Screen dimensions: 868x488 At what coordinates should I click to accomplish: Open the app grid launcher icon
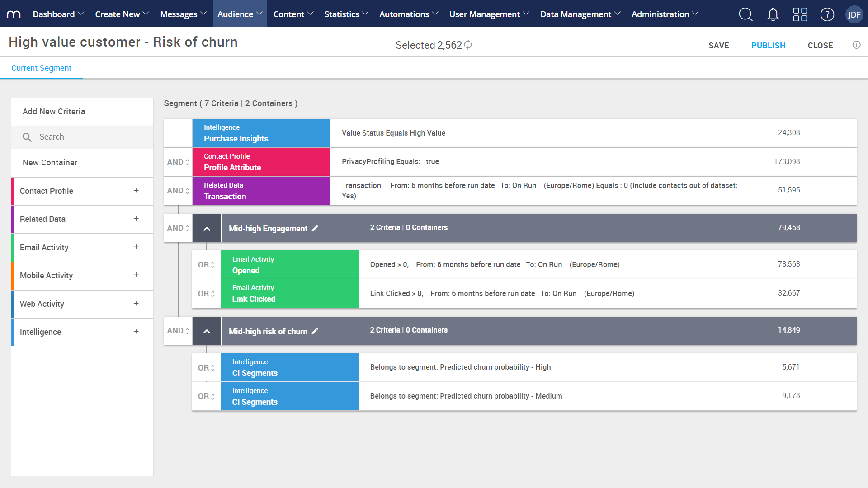(800, 14)
